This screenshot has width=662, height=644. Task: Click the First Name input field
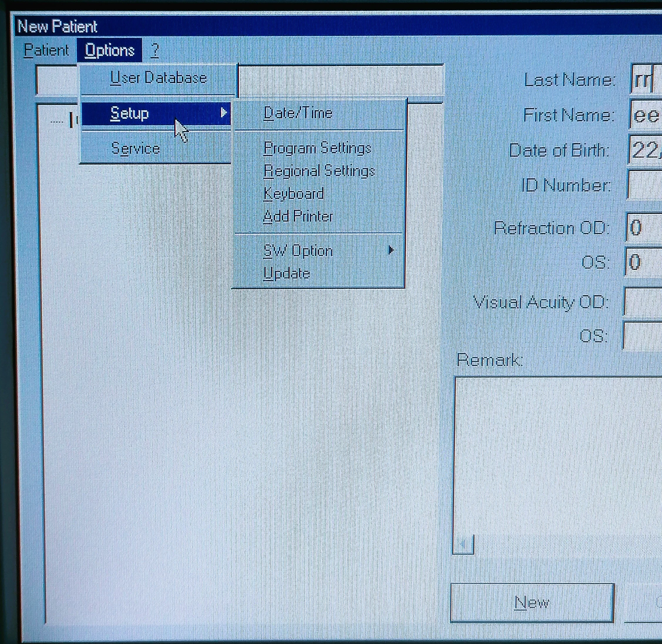pos(646,115)
